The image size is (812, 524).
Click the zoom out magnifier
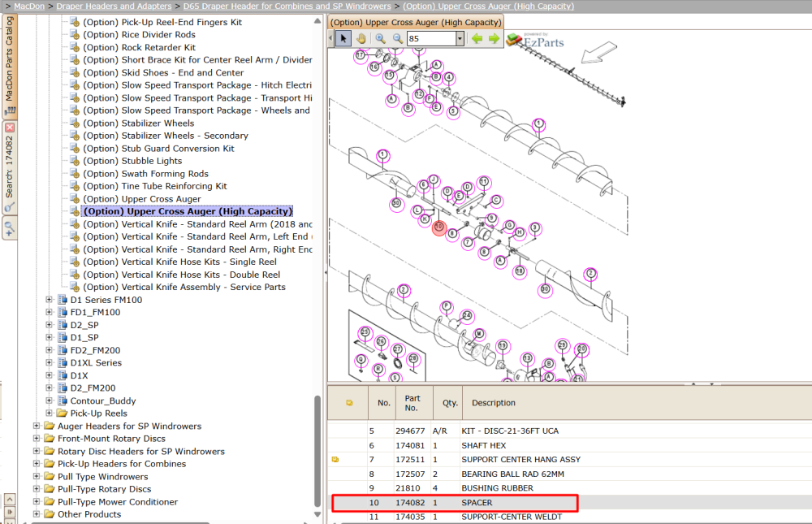pyautogui.click(x=397, y=38)
